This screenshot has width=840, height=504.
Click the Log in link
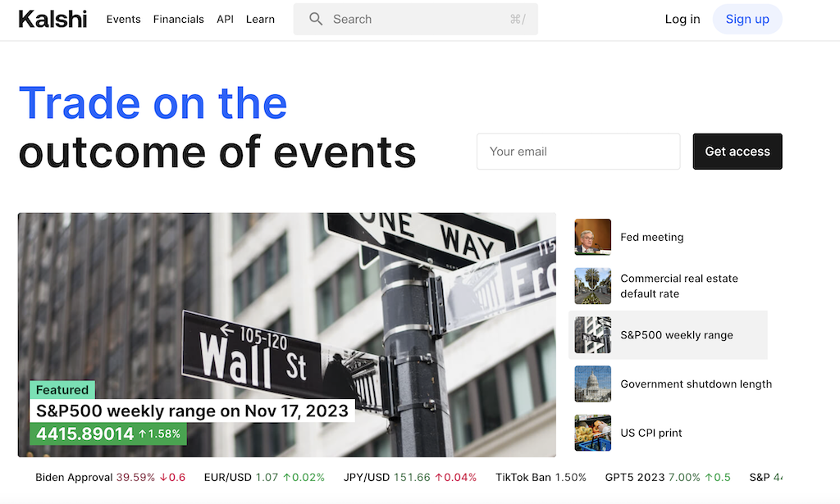point(682,20)
